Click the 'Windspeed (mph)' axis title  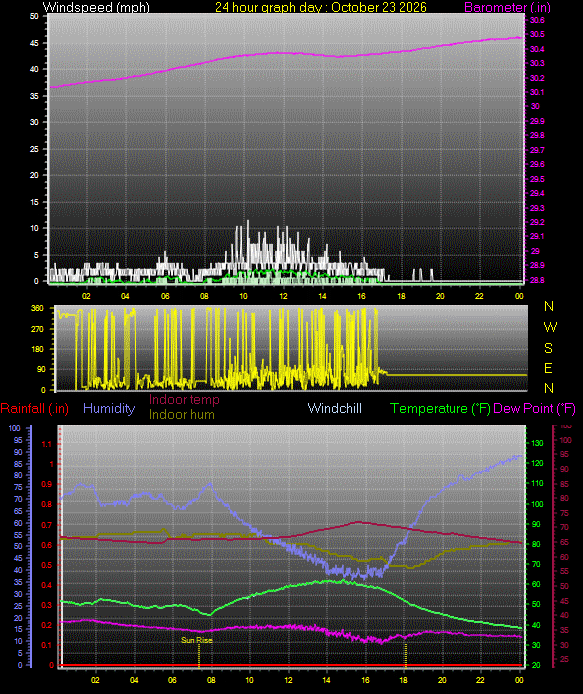[x=96, y=7]
